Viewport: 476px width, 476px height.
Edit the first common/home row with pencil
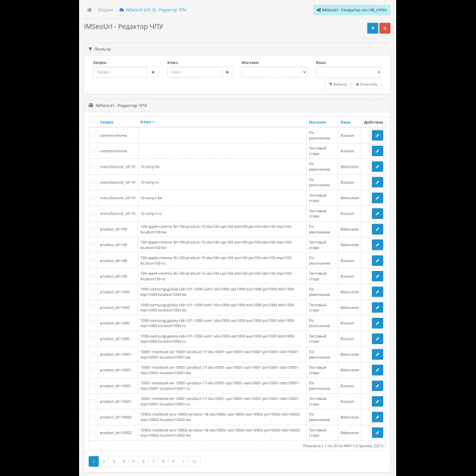377,135
